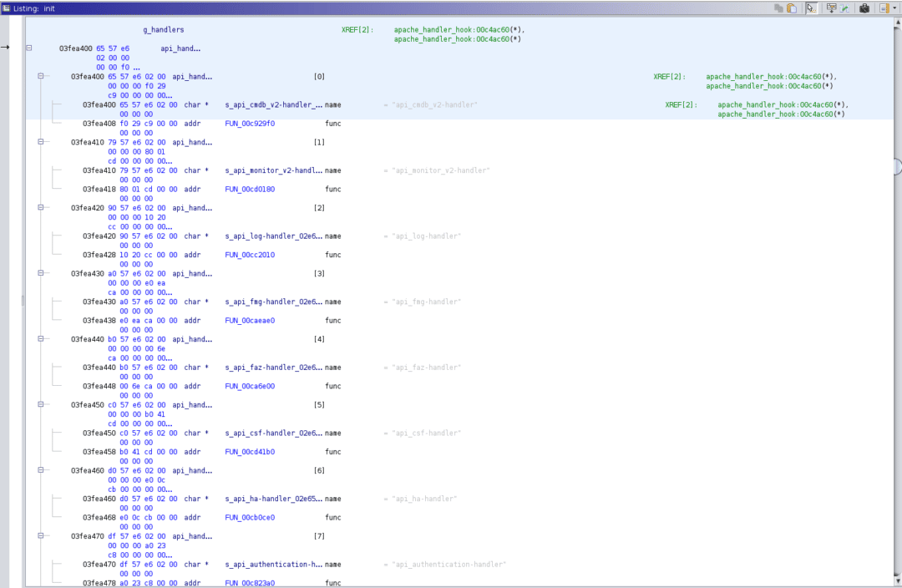This screenshot has width=902, height=588.
Task: Click the Paste clipboard icon
Action: pos(792,8)
